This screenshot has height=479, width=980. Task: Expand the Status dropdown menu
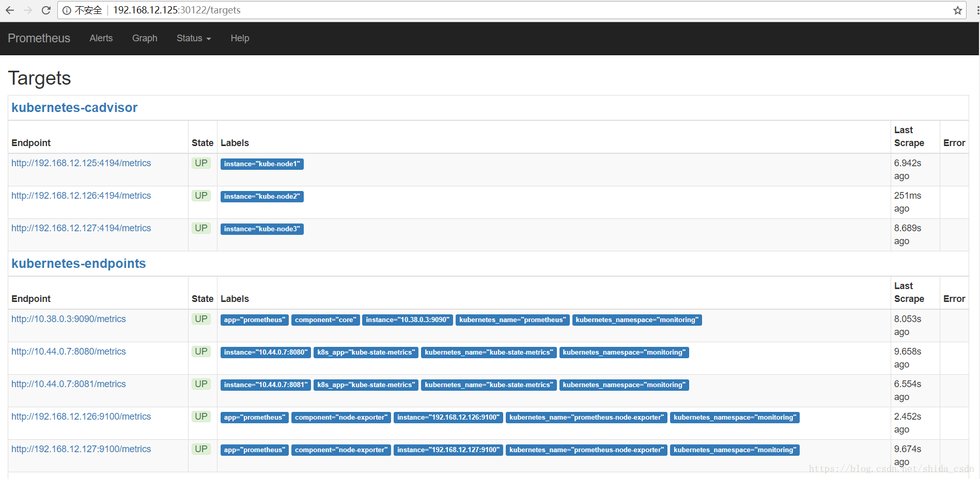click(x=194, y=38)
